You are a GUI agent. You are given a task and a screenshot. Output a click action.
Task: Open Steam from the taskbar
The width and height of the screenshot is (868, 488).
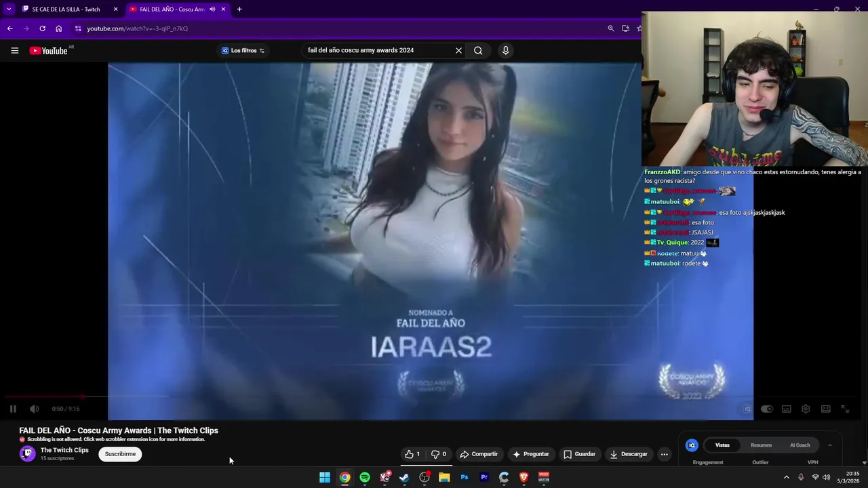coord(404,477)
